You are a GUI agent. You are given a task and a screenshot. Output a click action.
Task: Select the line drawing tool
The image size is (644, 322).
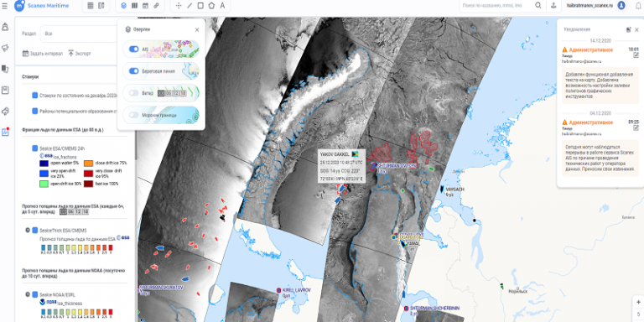coord(190,6)
